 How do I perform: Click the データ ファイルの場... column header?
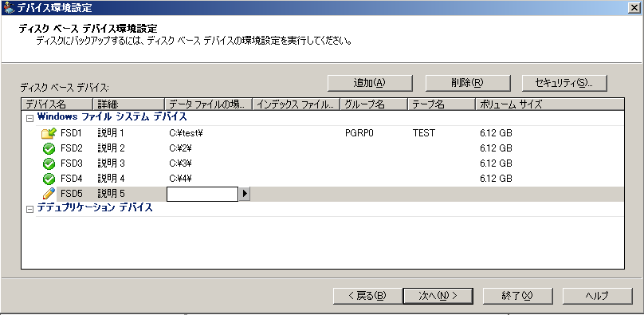tap(208, 104)
